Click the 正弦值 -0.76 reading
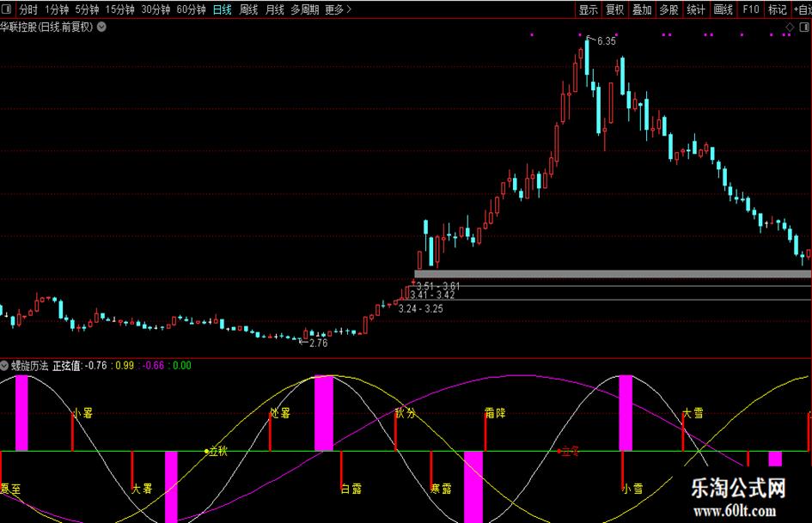The height and width of the screenshot is (523, 812). tap(80, 366)
